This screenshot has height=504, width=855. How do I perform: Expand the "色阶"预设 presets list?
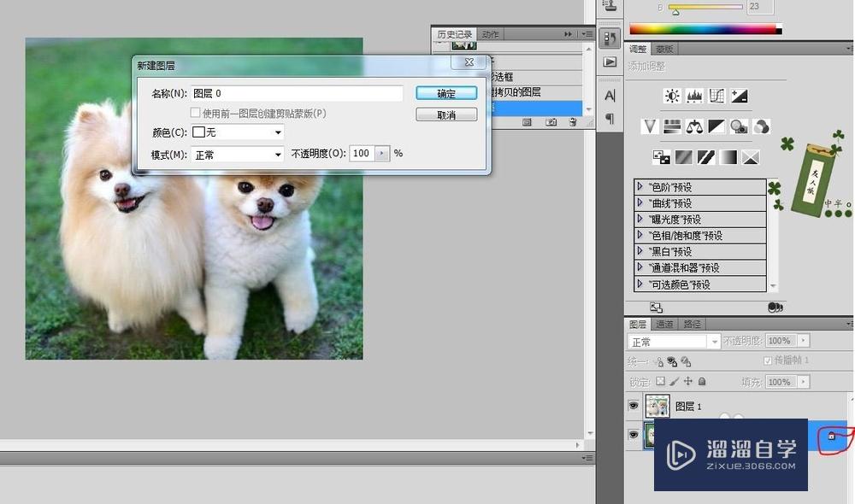tap(640, 187)
